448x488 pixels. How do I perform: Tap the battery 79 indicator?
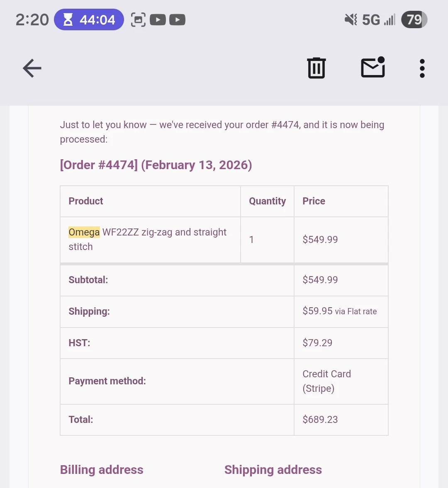pyautogui.click(x=414, y=19)
